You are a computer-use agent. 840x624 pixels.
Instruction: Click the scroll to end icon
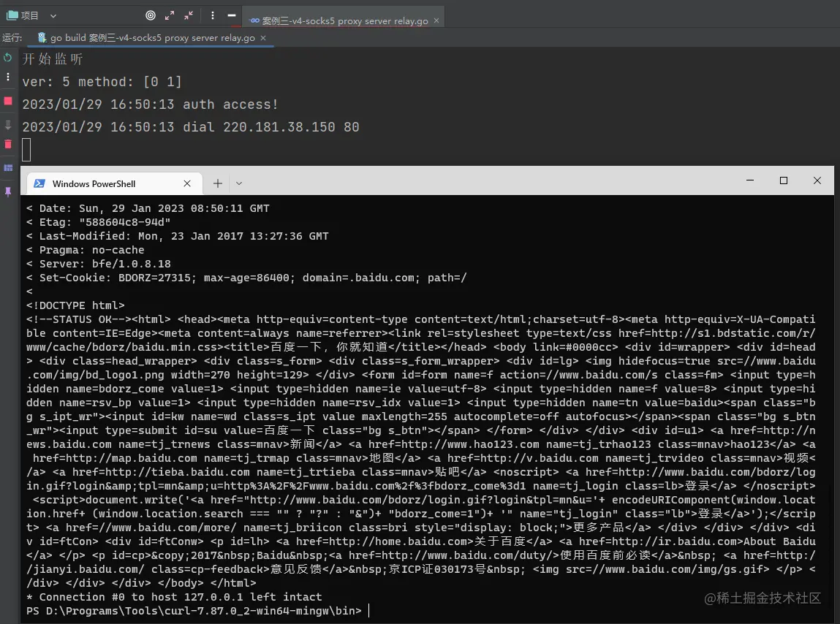tap(7, 125)
